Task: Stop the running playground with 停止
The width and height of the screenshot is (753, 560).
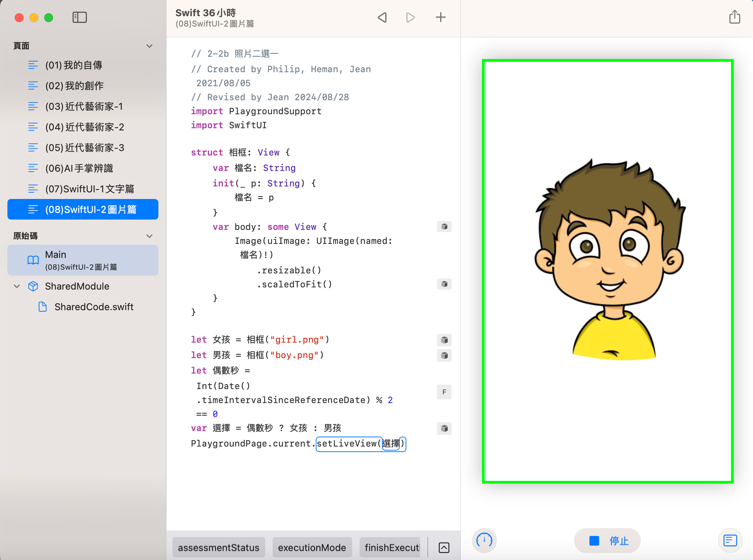Action: coord(608,540)
